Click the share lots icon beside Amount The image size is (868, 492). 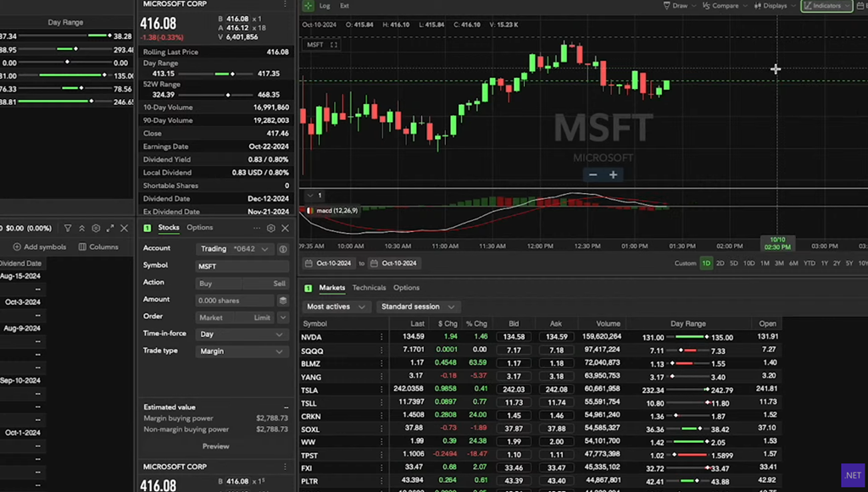click(x=282, y=300)
